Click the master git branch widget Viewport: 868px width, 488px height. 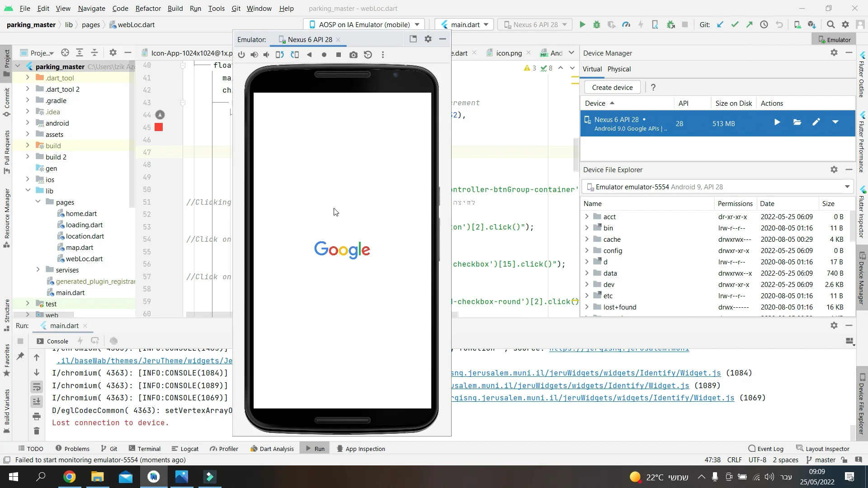pos(821,460)
